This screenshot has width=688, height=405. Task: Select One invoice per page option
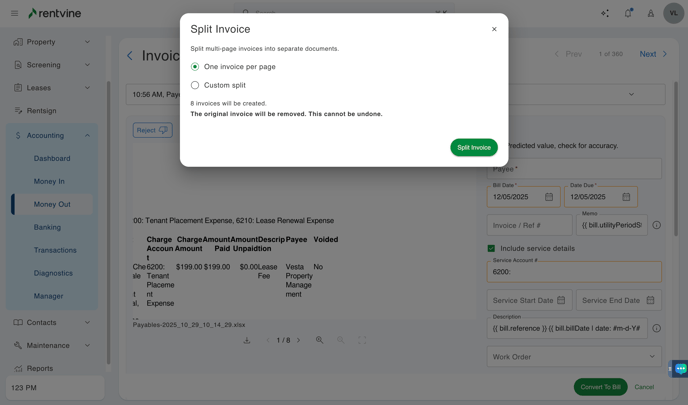[x=195, y=67]
